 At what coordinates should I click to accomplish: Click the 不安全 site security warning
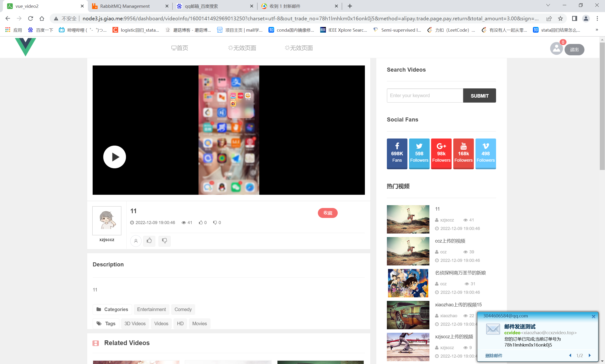[x=65, y=18]
